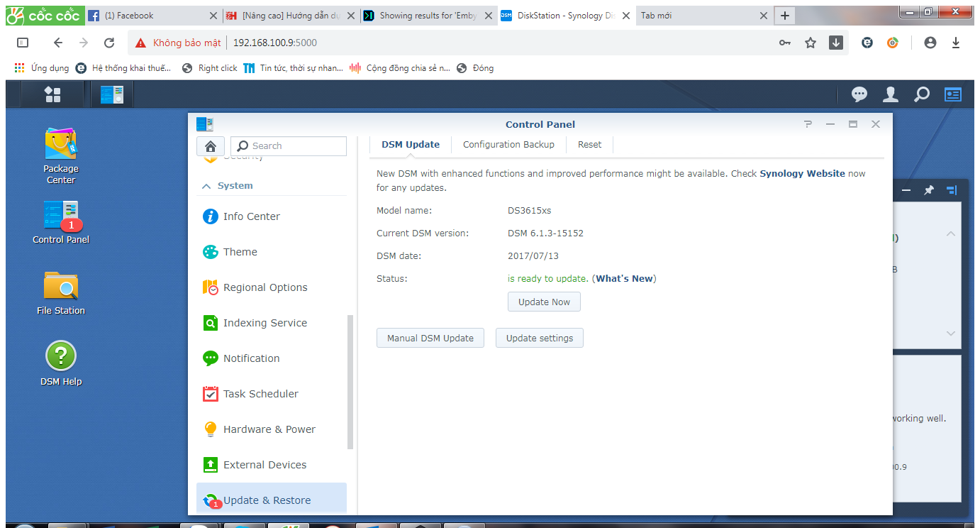Click sidebar vertical scrollbar
This screenshot has width=980, height=528.
[350, 382]
